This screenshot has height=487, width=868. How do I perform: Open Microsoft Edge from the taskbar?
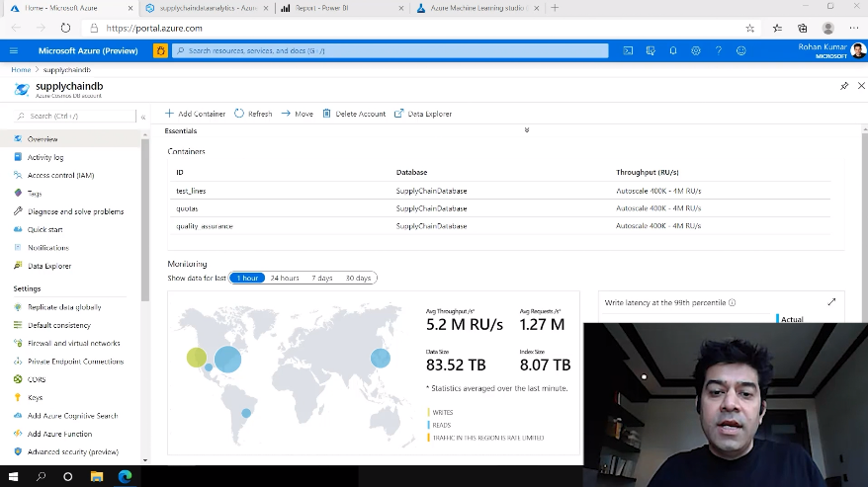tap(126, 476)
